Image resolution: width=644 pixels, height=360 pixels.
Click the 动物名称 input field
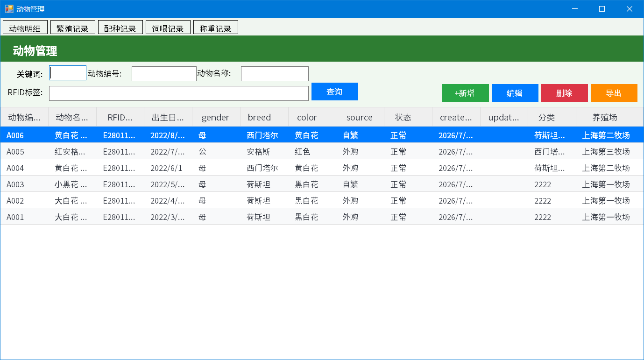[x=275, y=74]
